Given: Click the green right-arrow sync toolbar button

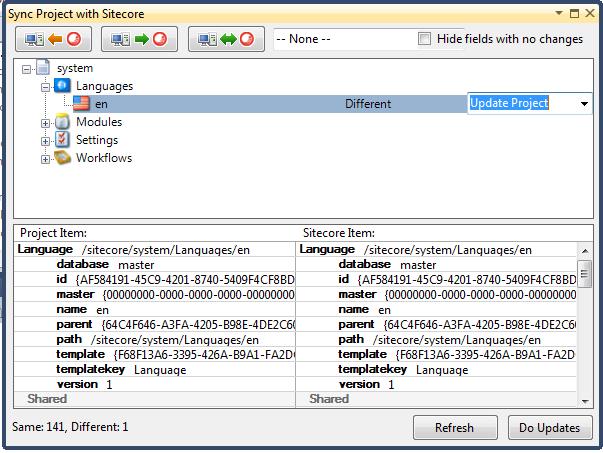Looking at the screenshot, I should coord(139,39).
